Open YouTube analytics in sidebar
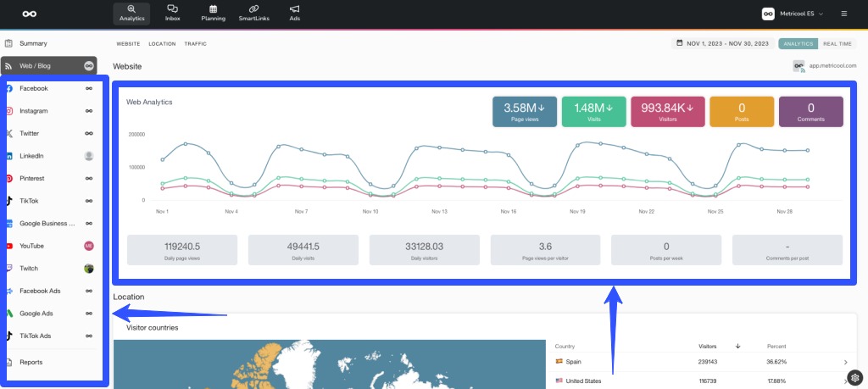This screenshot has width=868, height=389. point(34,246)
